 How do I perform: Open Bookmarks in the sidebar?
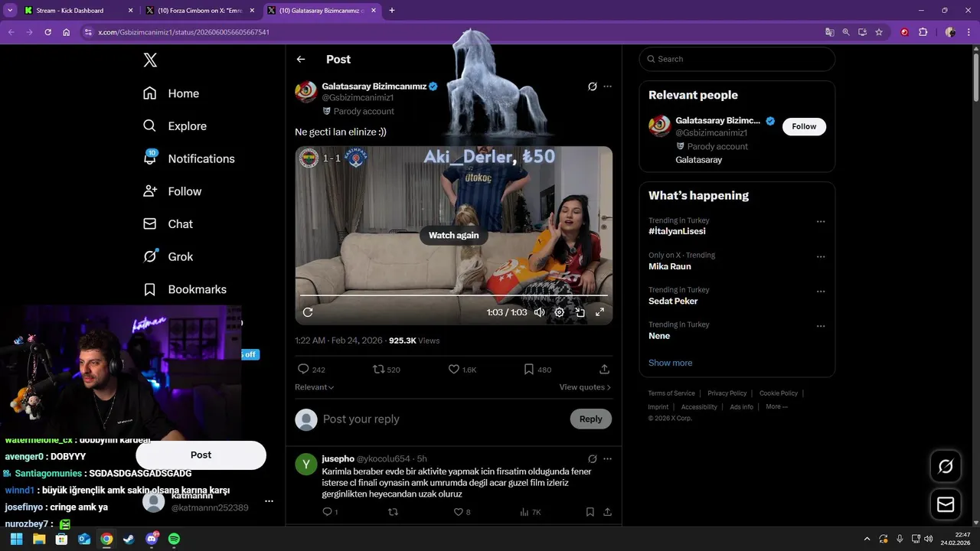(x=185, y=289)
